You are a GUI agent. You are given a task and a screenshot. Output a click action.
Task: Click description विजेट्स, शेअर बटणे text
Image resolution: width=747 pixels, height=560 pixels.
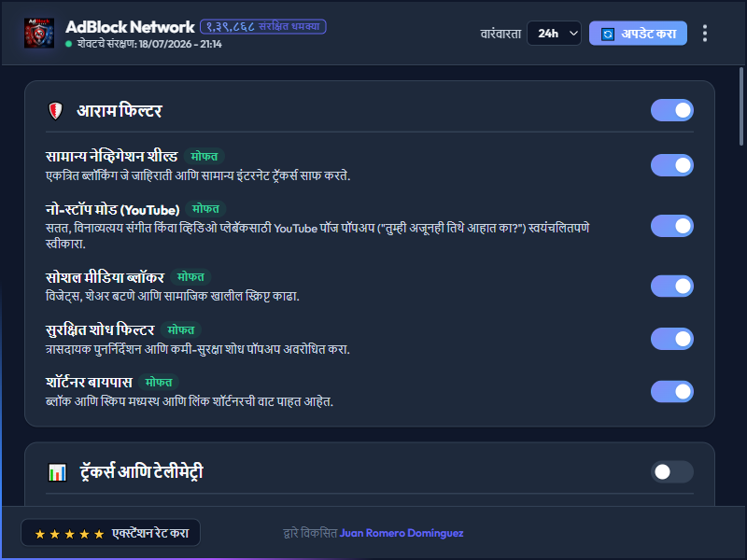tap(173, 296)
